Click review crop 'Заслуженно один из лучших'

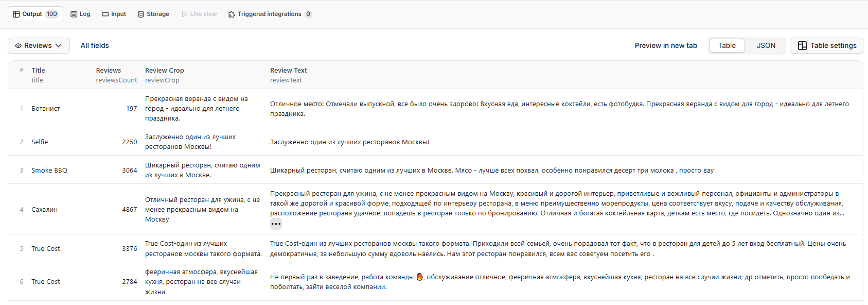[190, 142]
